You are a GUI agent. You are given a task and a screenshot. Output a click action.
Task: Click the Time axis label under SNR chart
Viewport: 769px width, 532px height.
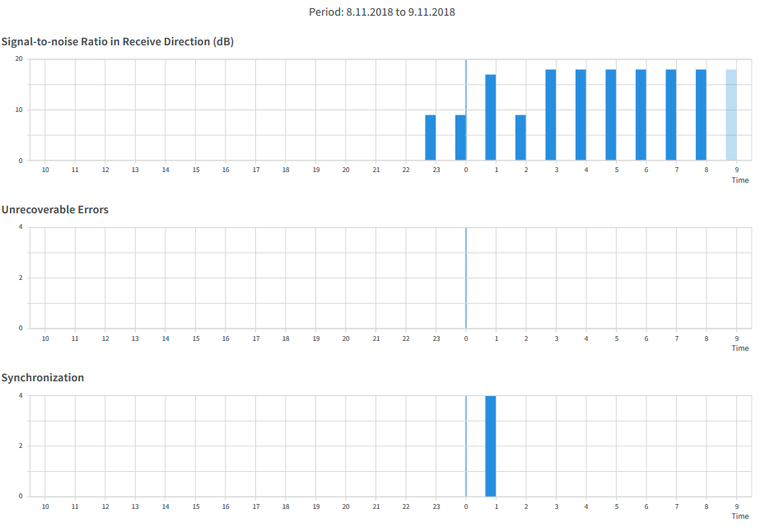(740, 180)
